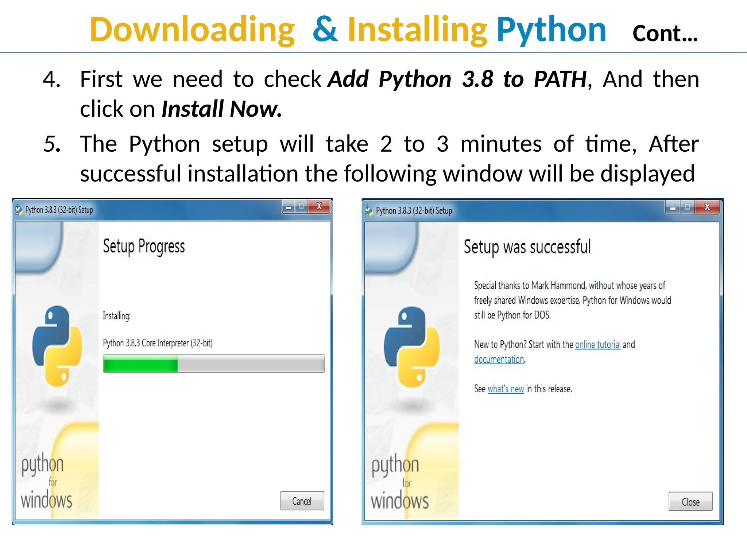The image size is (747, 560).
Task: Open the documentation link
Action: 499,359
